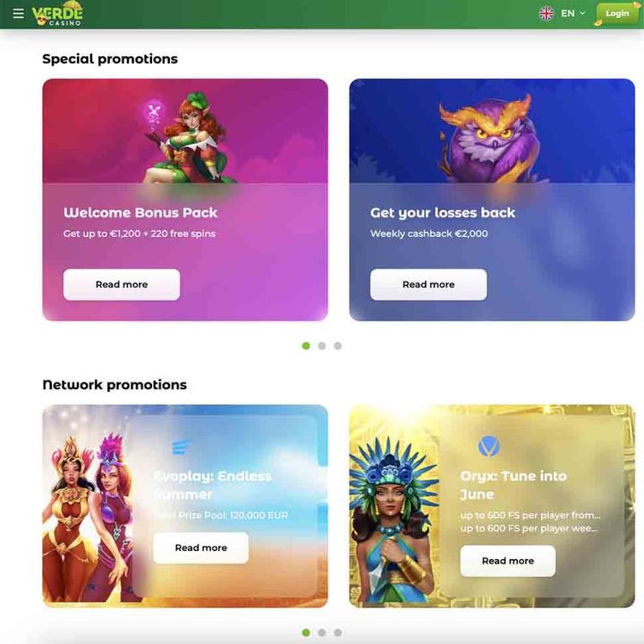Expand the EN language dropdown chevron
Viewport: 644px width, 644px height.
point(582,13)
